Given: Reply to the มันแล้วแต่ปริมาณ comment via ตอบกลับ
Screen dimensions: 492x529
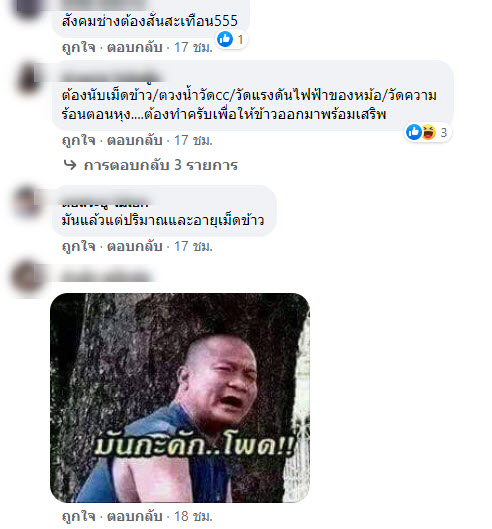Looking at the screenshot, I should pos(134,246).
